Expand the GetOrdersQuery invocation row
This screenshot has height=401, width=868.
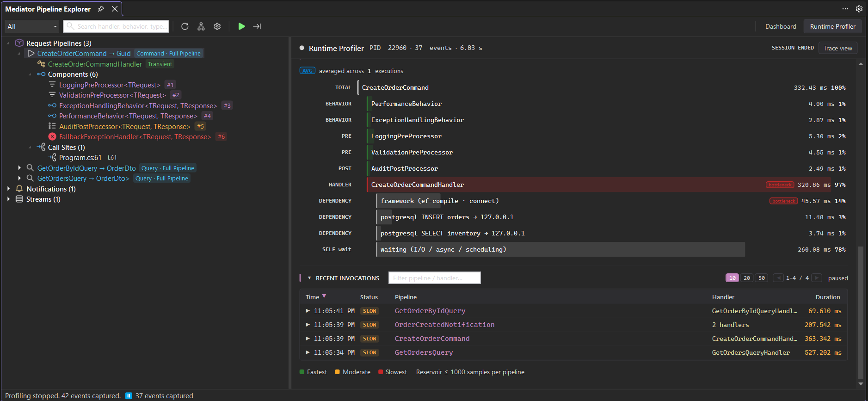point(308,352)
